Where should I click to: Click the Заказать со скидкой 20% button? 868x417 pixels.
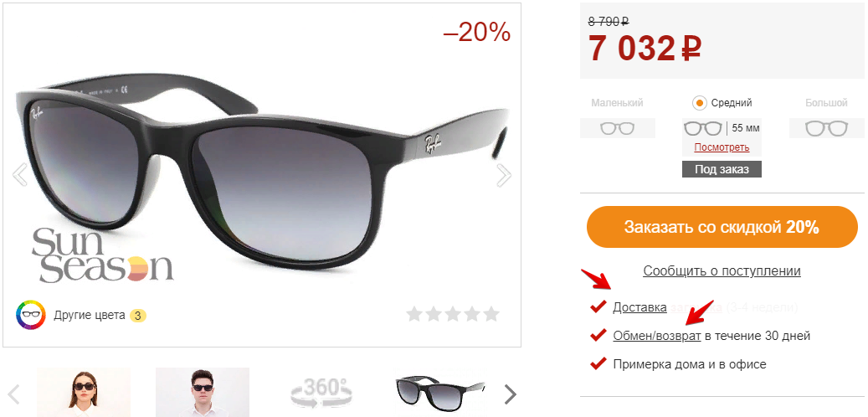click(x=722, y=227)
